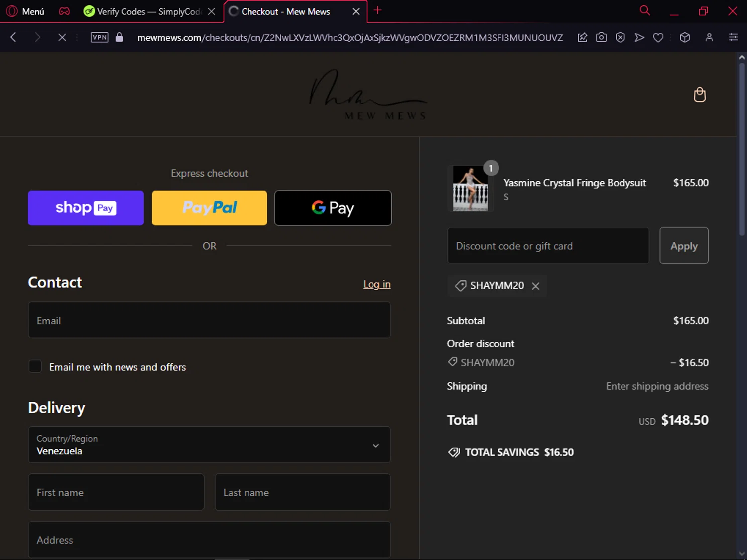Open the GX Corner gamepad icon
Image resolution: width=747 pixels, height=560 pixels.
point(64,11)
